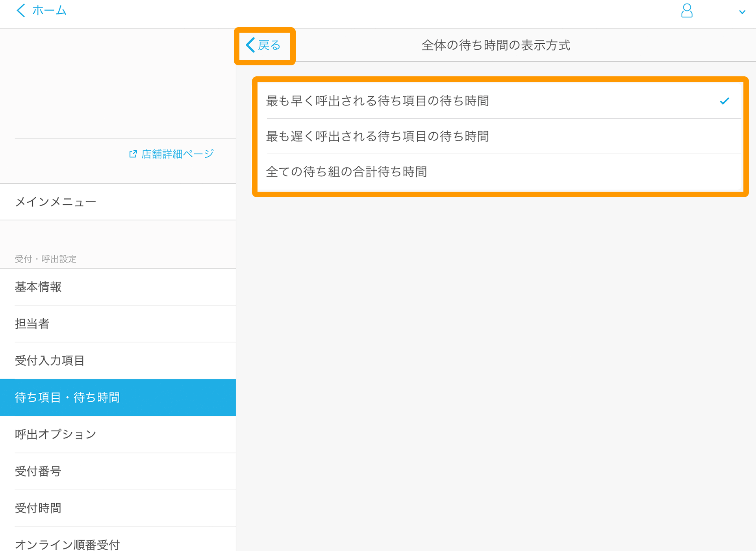The width and height of the screenshot is (756, 551).
Task: Click the 受付・呼出設定 section header
Action: point(46,259)
